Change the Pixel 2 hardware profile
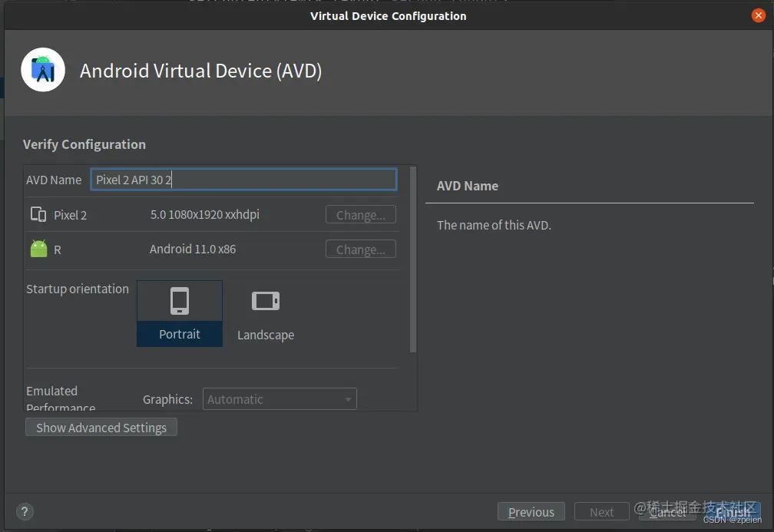Image resolution: width=774 pixels, height=532 pixels. (x=361, y=215)
